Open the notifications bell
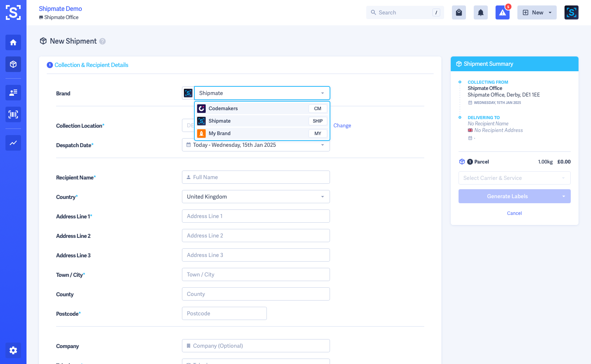The height and width of the screenshot is (364, 591). (481, 12)
